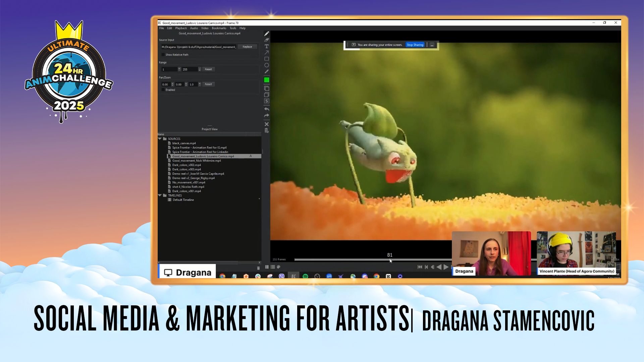Collapse the TIMELINES folder
The height and width of the screenshot is (362, 644).
point(160,195)
